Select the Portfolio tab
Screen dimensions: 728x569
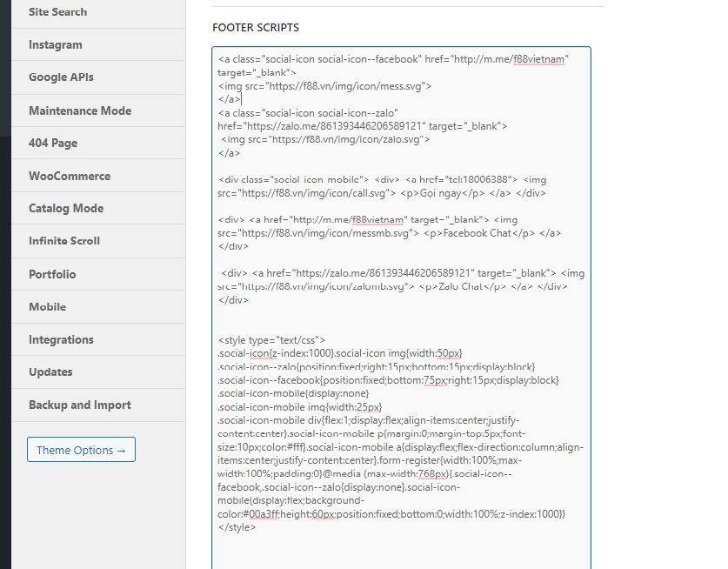tap(52, 274)
